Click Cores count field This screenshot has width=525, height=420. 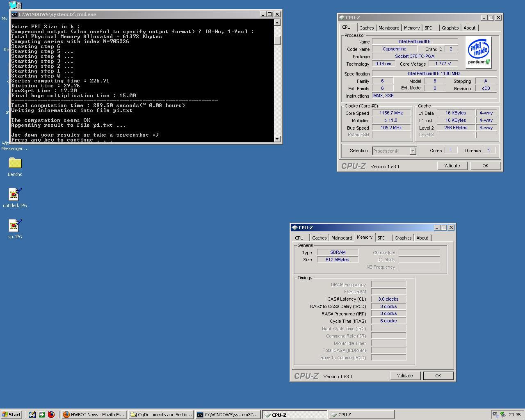tap(450, 151)
